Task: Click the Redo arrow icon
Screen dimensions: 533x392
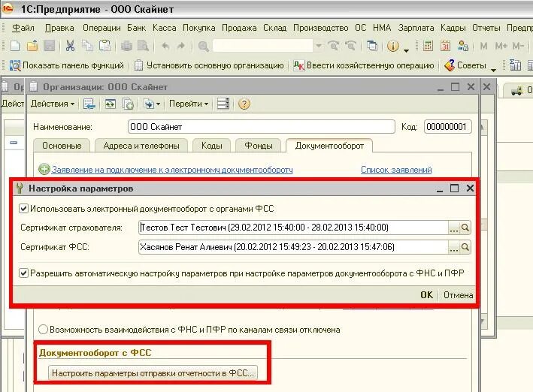Action: pos(181,46)
